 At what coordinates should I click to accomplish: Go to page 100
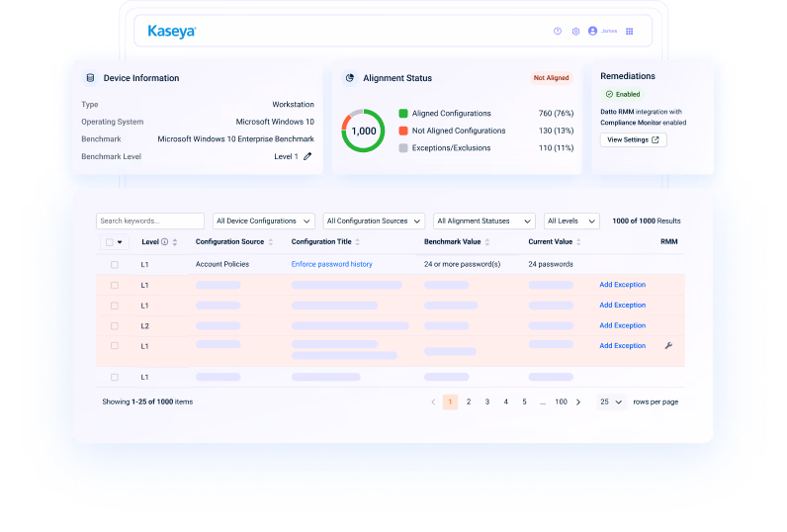(562, 402)
